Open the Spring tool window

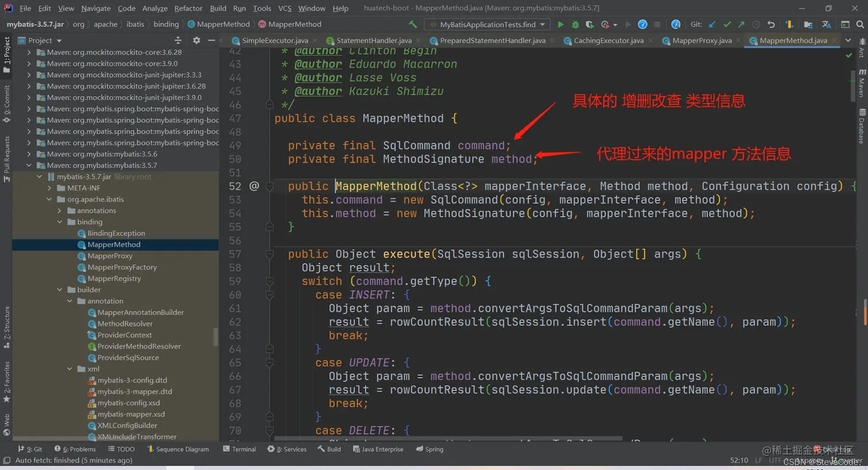429,449
